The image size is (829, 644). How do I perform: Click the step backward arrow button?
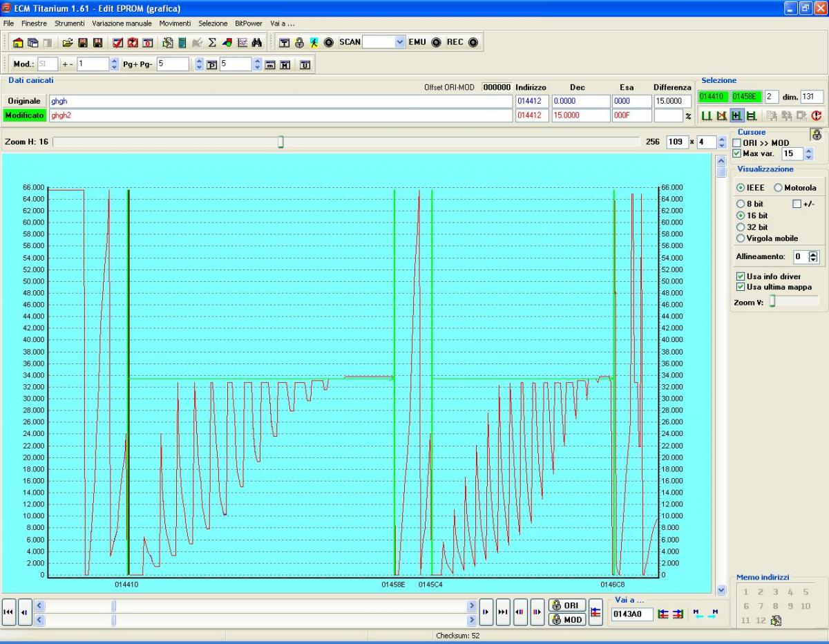click(26, 612)
